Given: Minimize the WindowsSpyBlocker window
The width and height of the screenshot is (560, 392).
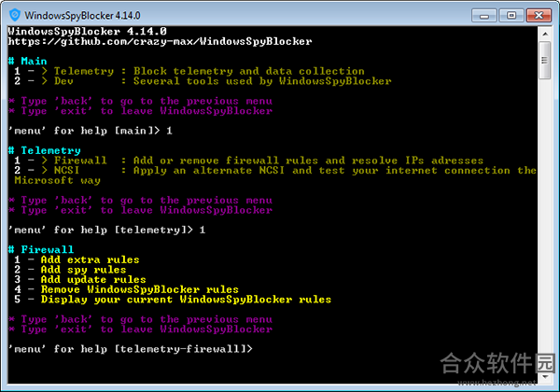Looking at the screenshot, I should [x=484, y=16].
